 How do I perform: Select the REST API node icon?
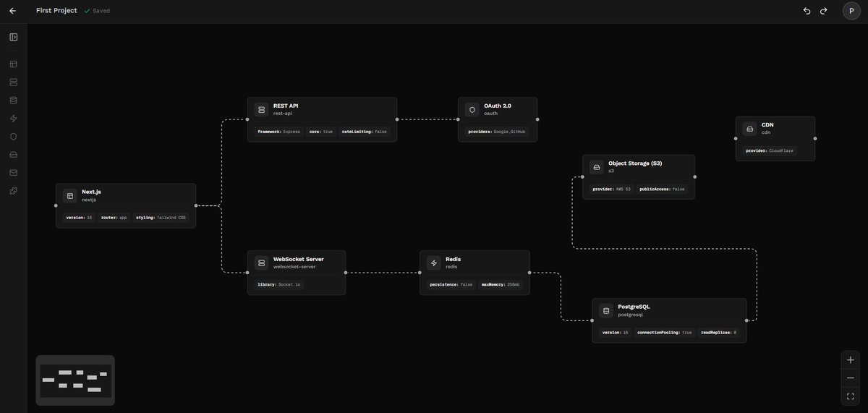click(261, 110)
